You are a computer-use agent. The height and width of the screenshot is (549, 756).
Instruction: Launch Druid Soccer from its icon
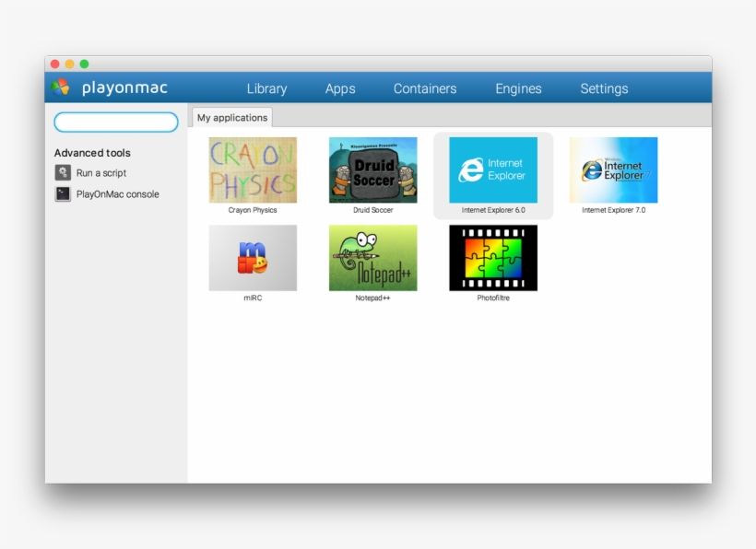(372, 170)
